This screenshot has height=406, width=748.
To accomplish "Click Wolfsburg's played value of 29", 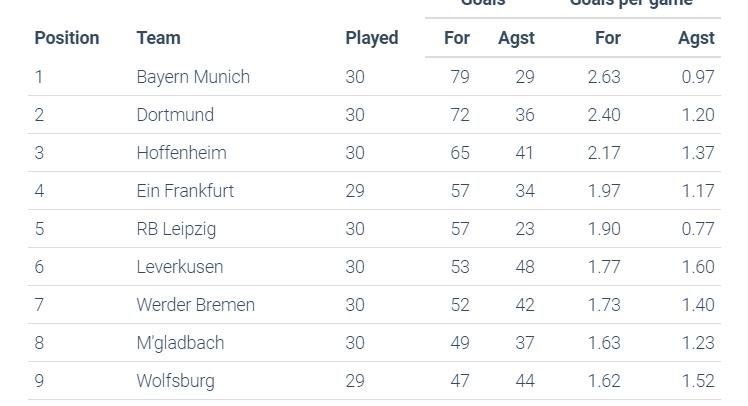I will point(355,381).
